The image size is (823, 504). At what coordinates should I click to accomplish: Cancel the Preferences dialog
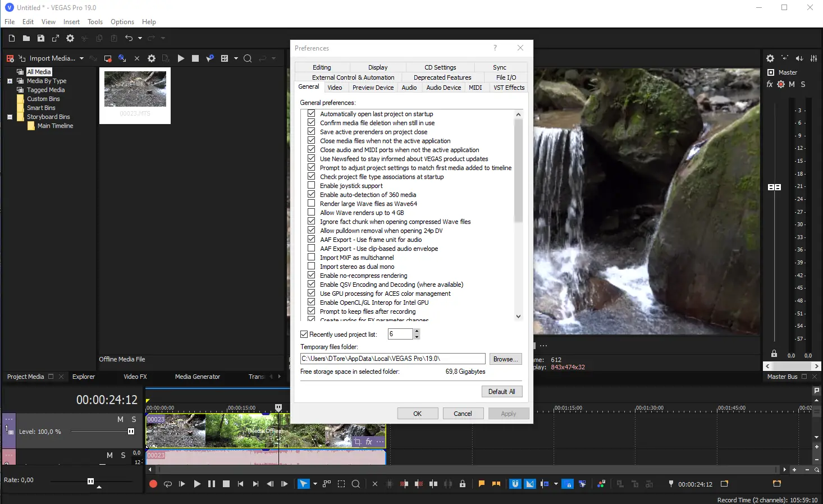point(463,414)
